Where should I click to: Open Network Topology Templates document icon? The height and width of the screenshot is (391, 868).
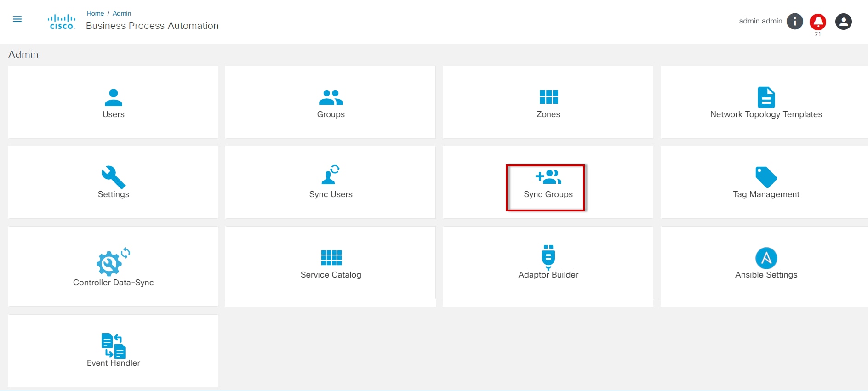pyautogui.click(x=766, y=97)
